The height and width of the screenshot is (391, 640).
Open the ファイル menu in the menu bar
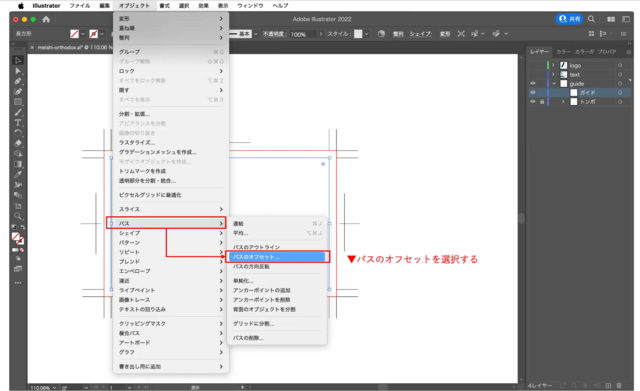tap(80, 6)
